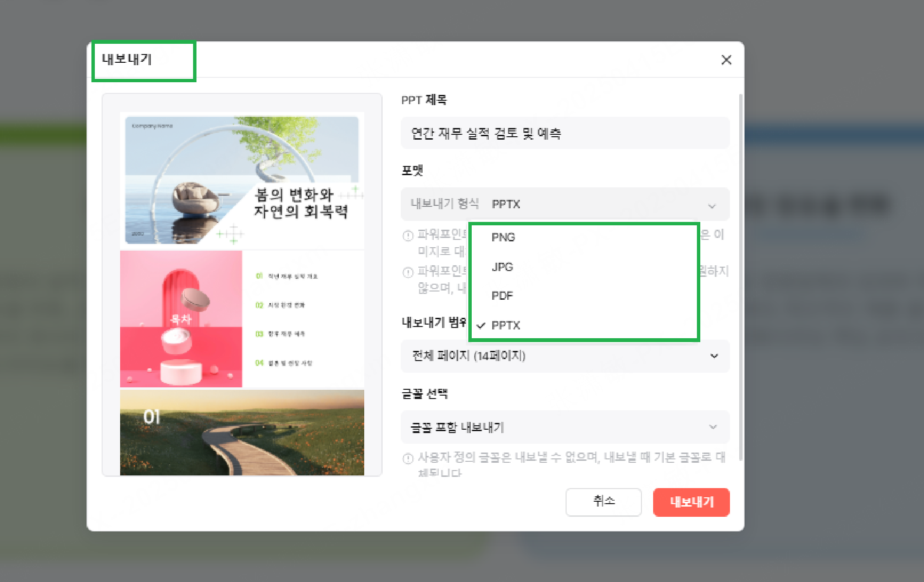Screen dimensions: 924x582
Task: Select the first slide thumbnail with tree
Action: (x=242, y=180)
